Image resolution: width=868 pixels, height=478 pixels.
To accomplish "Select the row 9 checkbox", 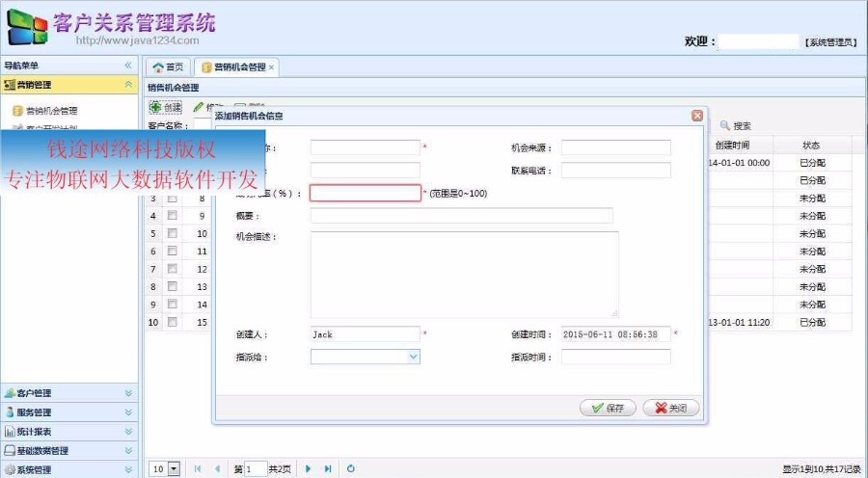I will pos(173,304).
